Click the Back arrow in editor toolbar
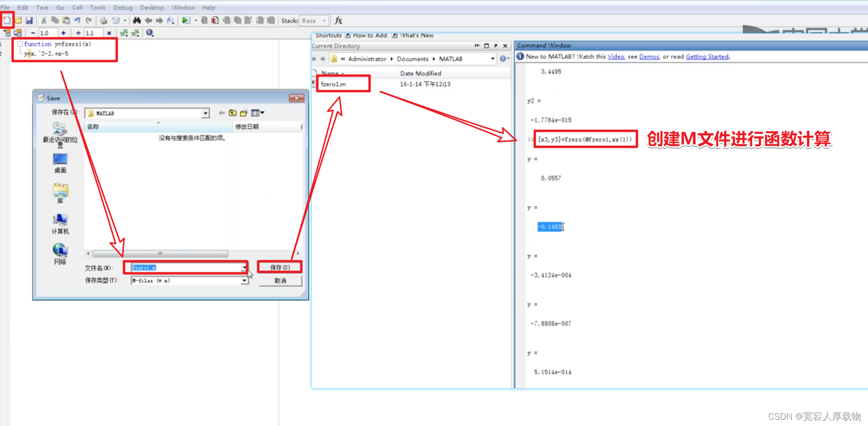868x426 pixels. [148, 20]
